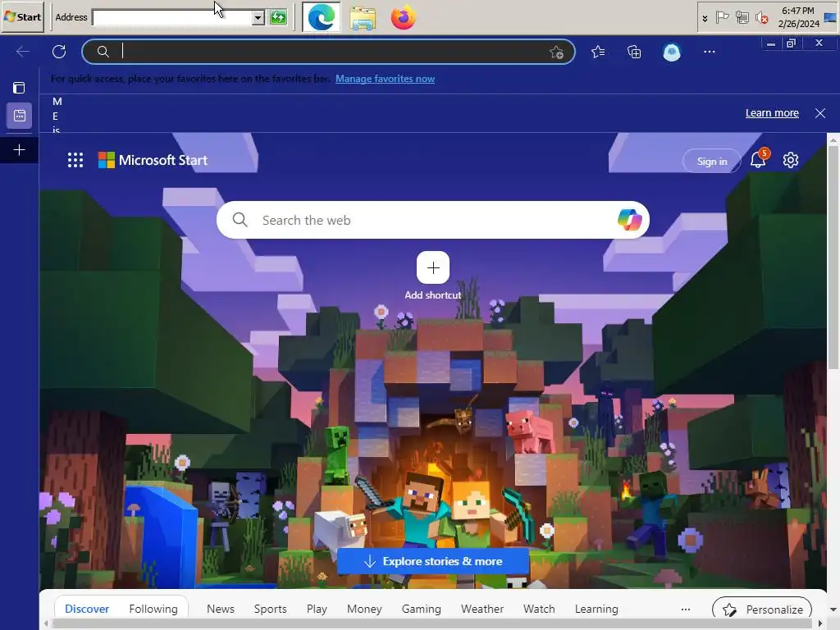The image size is (840, 630).
Task: Click Explore stories & more button
Action: 433,561
